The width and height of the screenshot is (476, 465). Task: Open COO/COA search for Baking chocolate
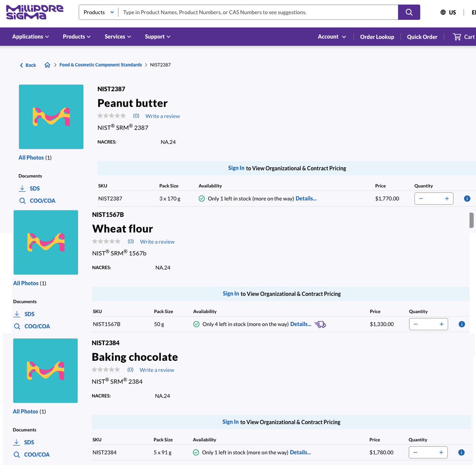point(31,454)
